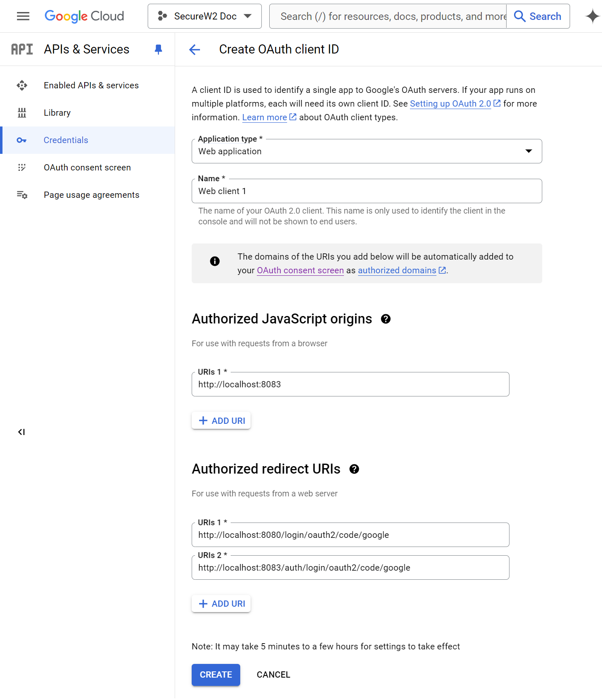602x700 pixels.
Task: Collapse the side navigation panel
Action: tap(22, 432)
